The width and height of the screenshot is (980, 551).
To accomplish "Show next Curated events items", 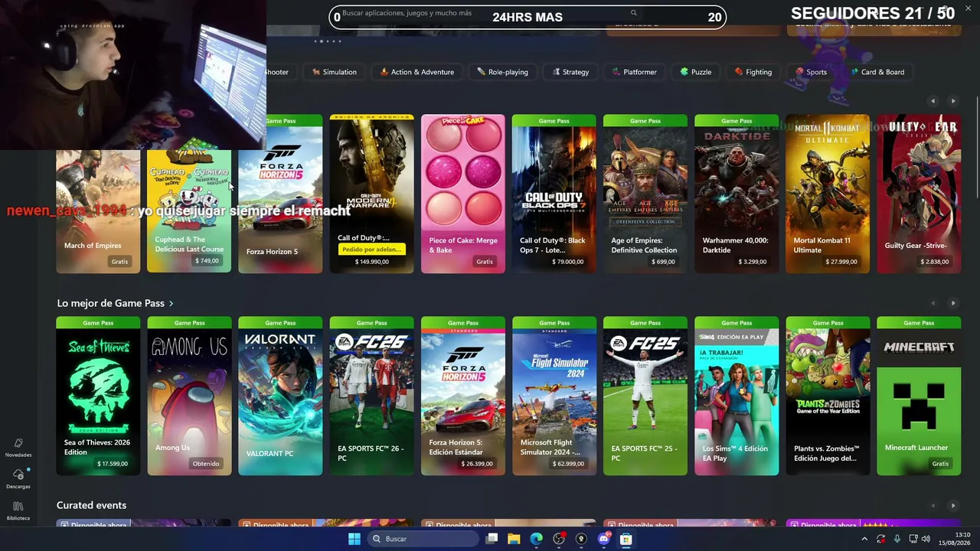I will (953, 506).
